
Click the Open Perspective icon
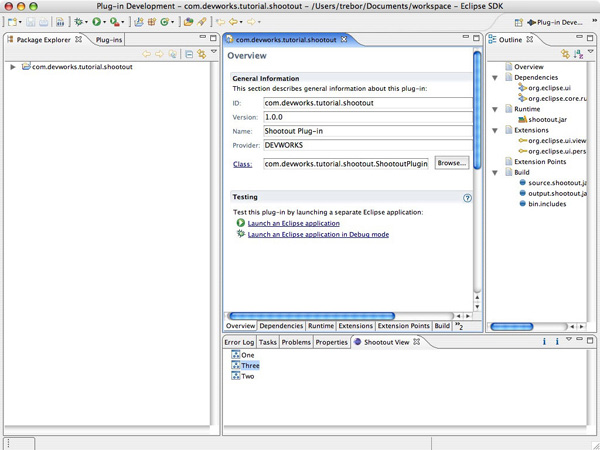click(518, 22)
